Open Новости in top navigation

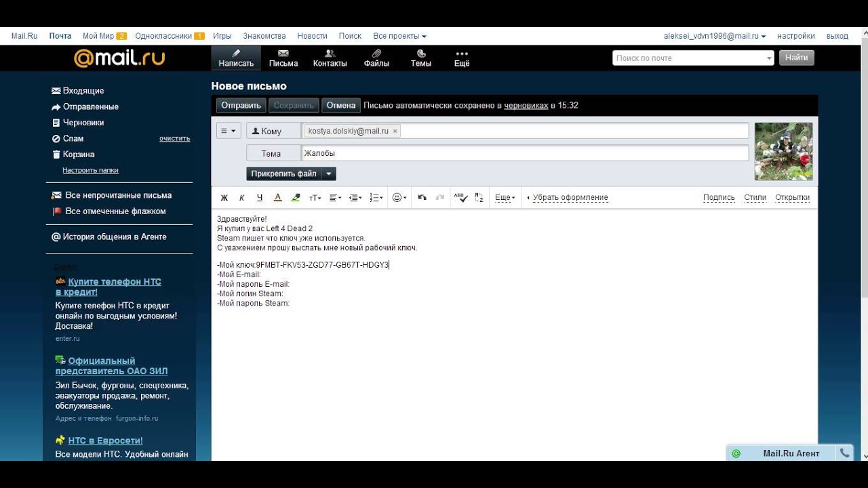click(312, 36)
